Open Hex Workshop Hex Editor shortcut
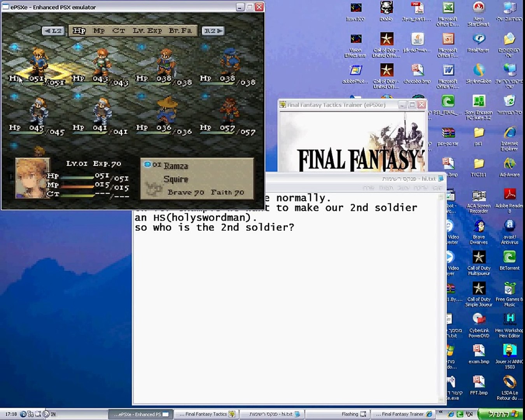Screen dimensions: 525x420 click(509, 325)
